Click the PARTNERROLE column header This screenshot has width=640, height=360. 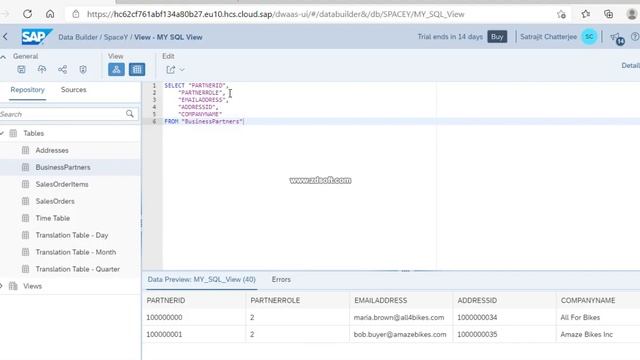tap(275, 300)
